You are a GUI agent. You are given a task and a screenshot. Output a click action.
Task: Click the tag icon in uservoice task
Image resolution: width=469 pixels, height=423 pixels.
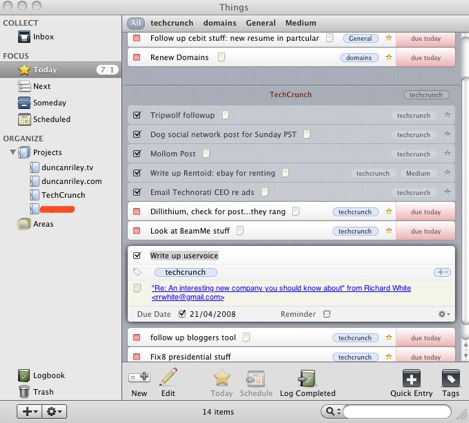[137, 272]
